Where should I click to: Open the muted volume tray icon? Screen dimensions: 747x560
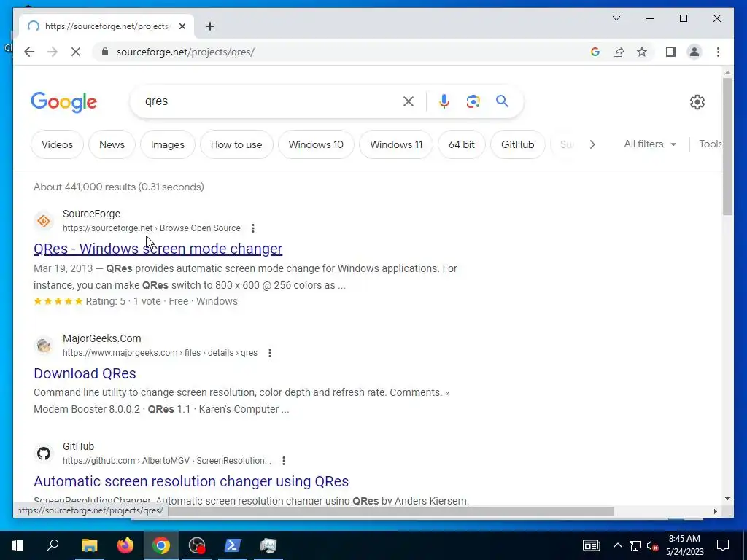click(653, 545)
